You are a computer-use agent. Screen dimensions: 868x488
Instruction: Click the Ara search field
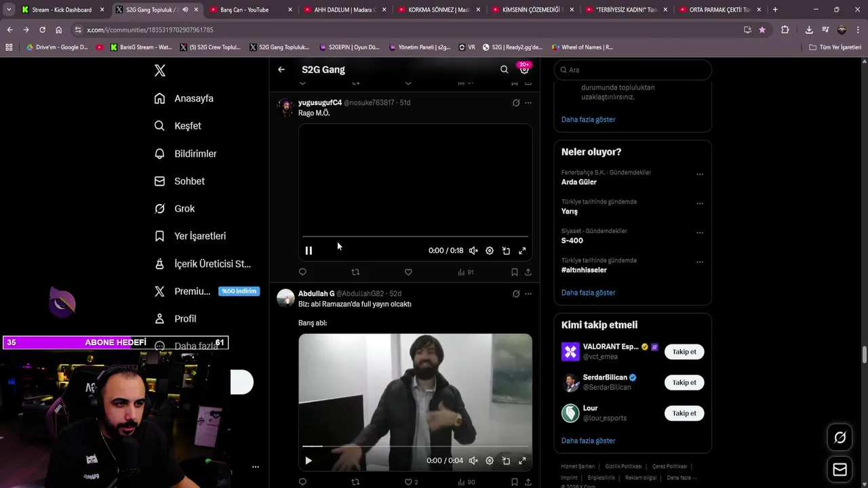[633, 70]
